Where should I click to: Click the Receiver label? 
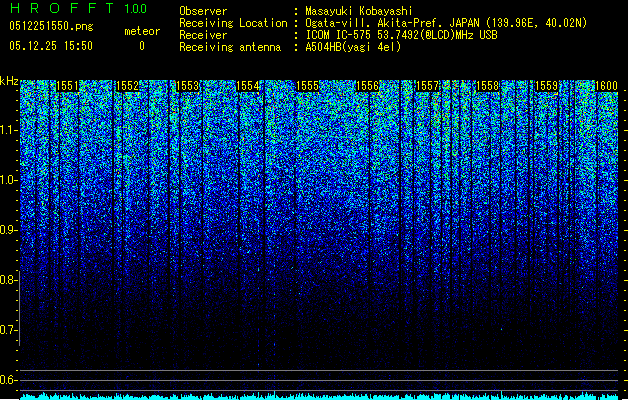(x=203, y=35)
